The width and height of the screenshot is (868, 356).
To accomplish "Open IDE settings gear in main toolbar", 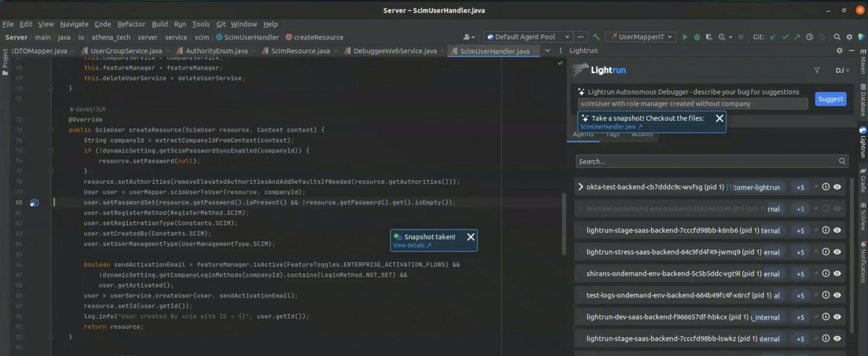I will [849, 37].
